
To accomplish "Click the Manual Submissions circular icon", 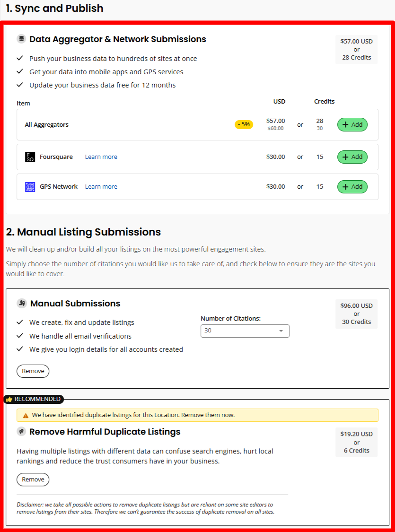I will (x=20, y=303).
